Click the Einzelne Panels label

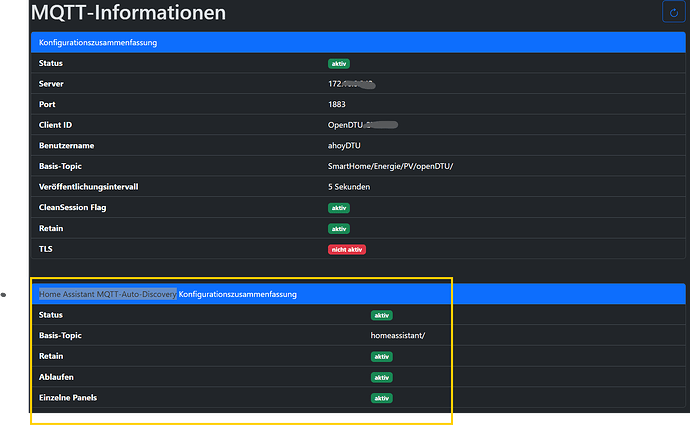[x=68, y=398]
